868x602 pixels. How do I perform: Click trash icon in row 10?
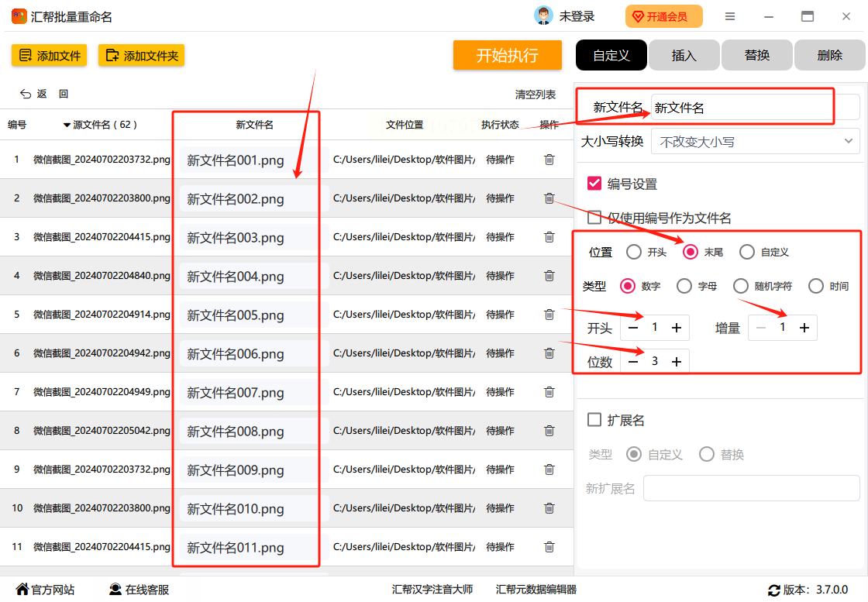pos(549,508)
